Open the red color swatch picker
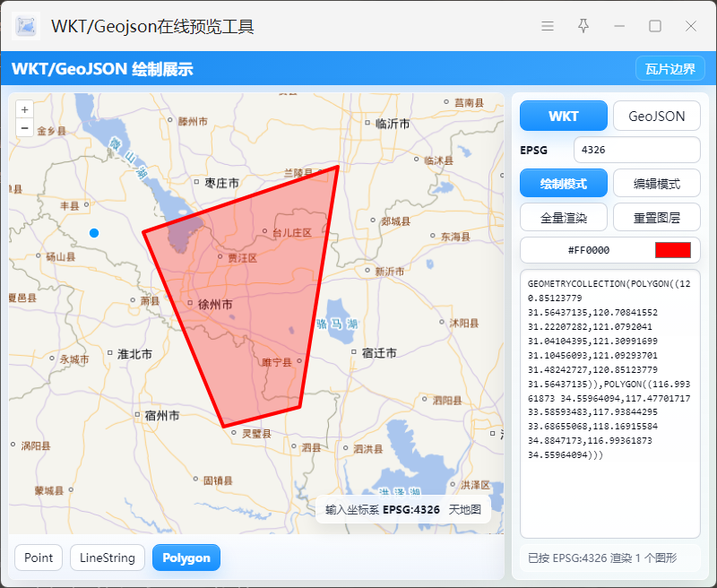The image size is (717, 588). coord(672,250)
